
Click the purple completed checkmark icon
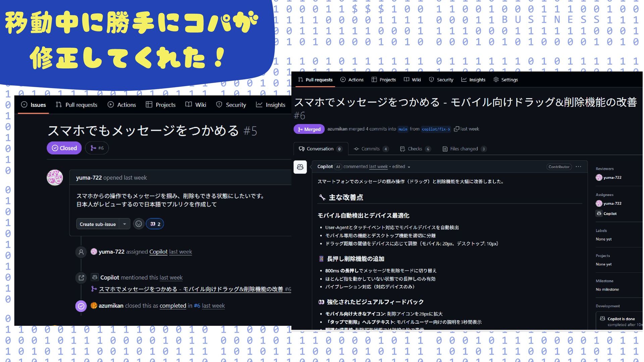pos(81,306)
